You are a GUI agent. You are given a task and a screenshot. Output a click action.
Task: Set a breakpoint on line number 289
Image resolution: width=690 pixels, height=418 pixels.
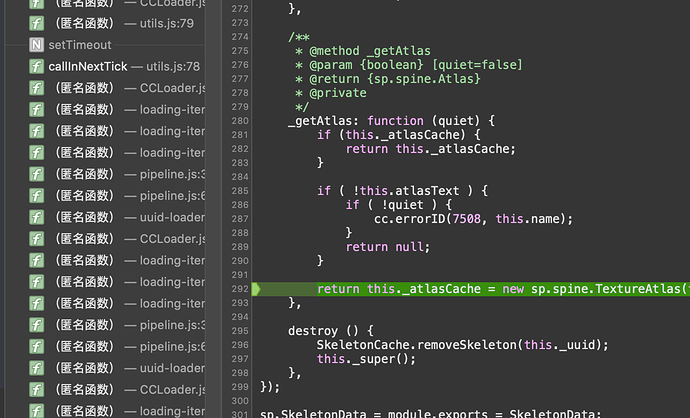click(x=240, y=247)
